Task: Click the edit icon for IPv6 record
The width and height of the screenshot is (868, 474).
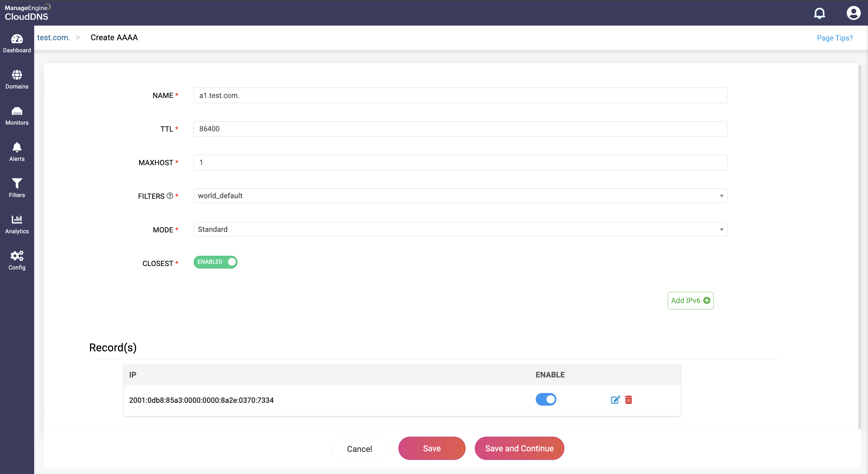Action: 615,400
